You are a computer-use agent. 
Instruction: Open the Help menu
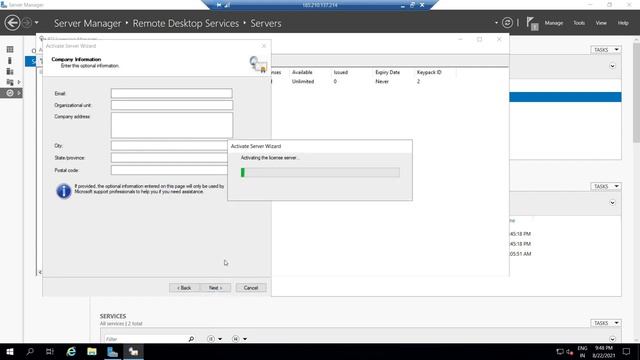(x=623, y=23)
